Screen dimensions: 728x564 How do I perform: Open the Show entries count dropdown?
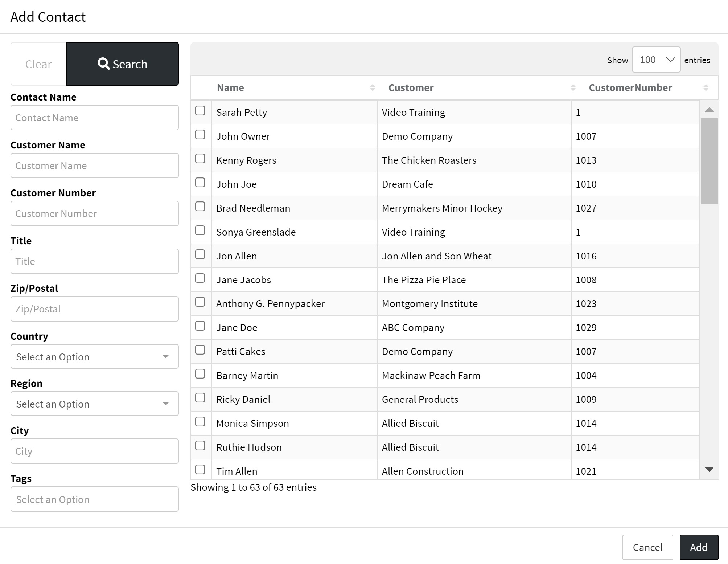656,60
